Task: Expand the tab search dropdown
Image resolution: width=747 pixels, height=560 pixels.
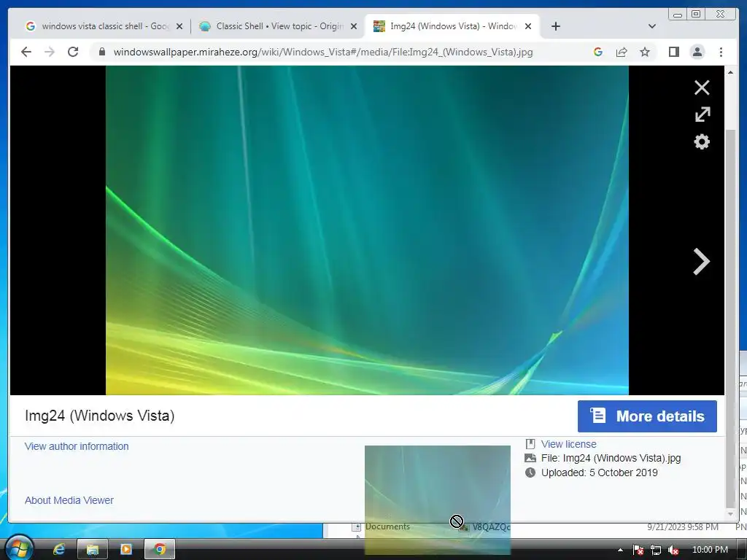Action: (x=652, y=26)
